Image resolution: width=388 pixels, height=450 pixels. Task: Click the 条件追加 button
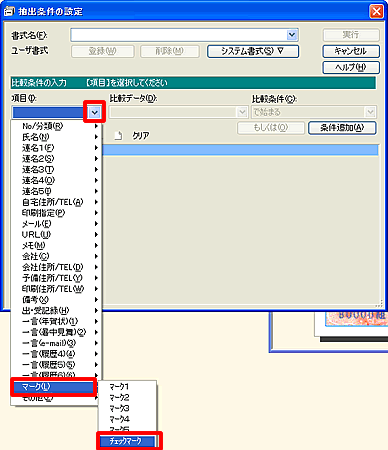(342, 128)
